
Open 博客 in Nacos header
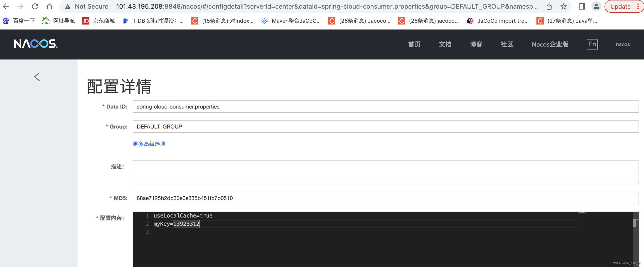[x=476, y=44]
